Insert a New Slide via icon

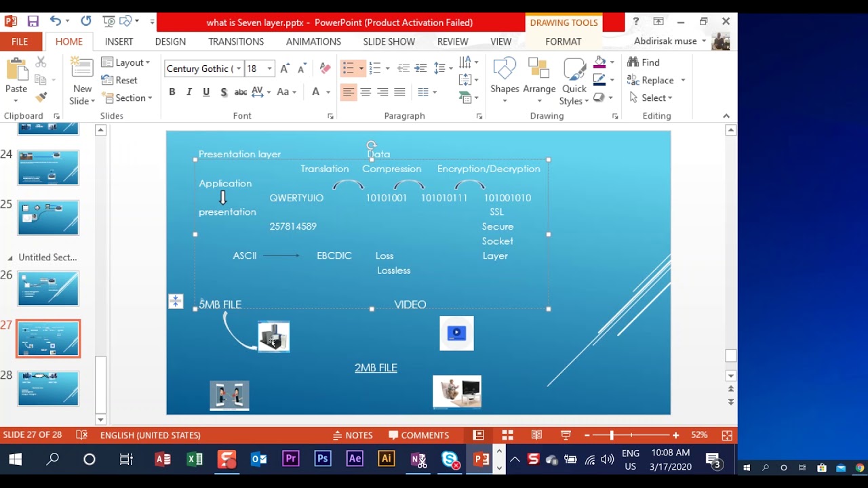click(82, 68)
